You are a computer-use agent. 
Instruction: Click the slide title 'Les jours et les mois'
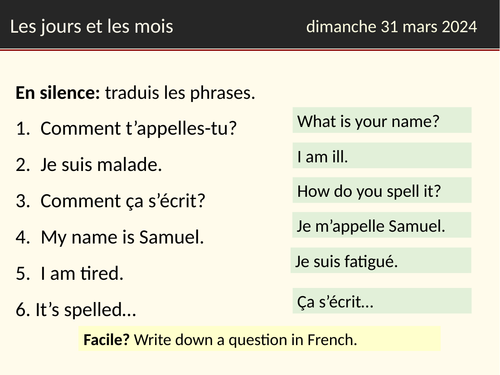(92, 27)
